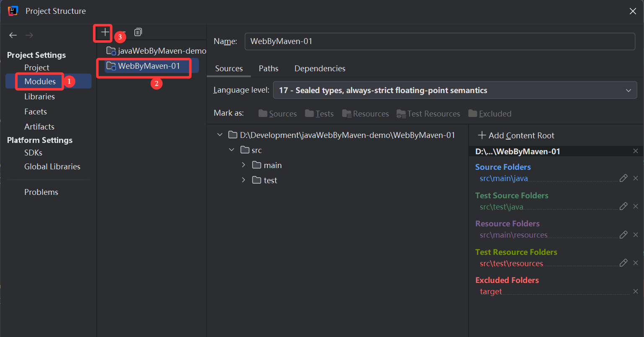This screenshot has height=337, width=644.
Task: Expand the test folder node
Action: point(243,180)
